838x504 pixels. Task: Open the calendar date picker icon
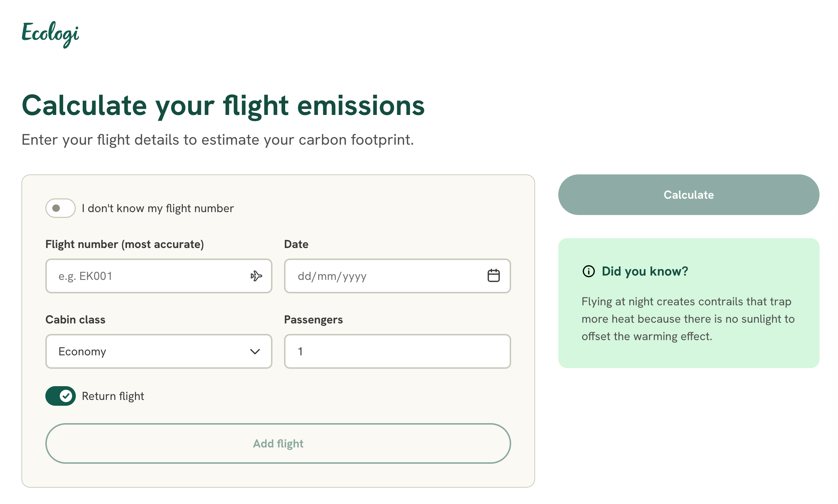493,276
